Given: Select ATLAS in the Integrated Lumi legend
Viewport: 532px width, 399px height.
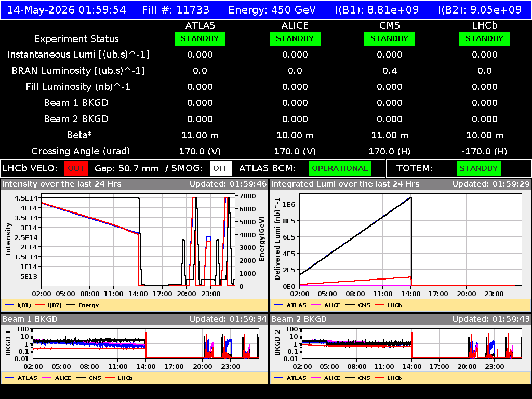Looking at the screenshot, I should point(290,305).
